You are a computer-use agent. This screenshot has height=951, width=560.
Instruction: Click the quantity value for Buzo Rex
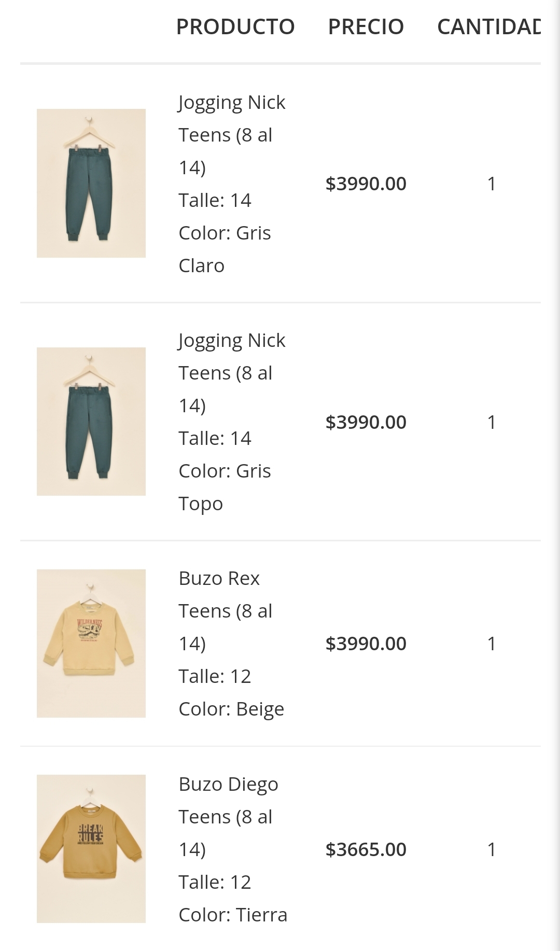coord(492,644)
